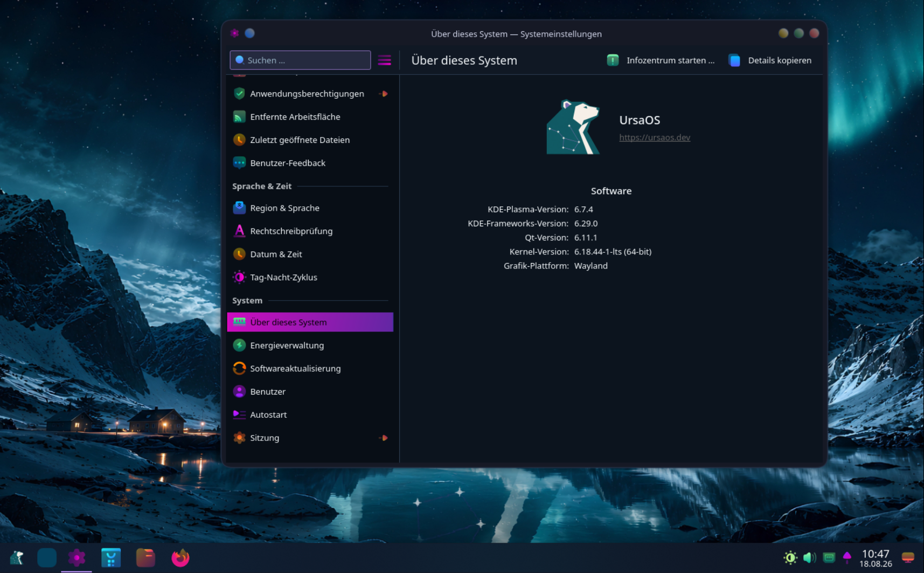Viewport: 924px width, 573px height.
Task: Click the dark teal square taskbar icon
Action: [47, 558]
